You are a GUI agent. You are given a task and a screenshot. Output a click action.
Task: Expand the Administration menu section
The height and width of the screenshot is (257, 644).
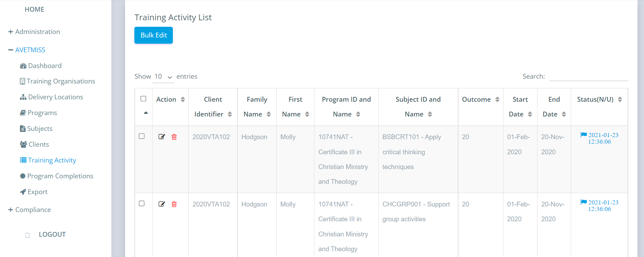[34, 32]
